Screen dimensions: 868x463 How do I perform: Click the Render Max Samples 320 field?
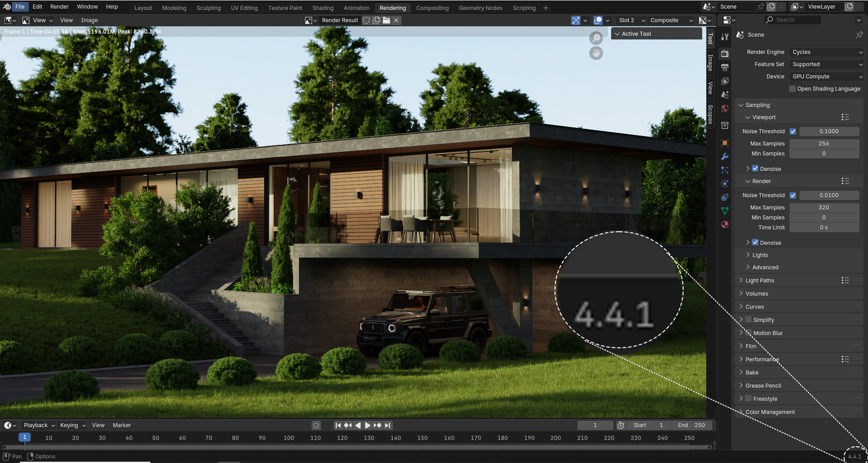coord(824,208)
